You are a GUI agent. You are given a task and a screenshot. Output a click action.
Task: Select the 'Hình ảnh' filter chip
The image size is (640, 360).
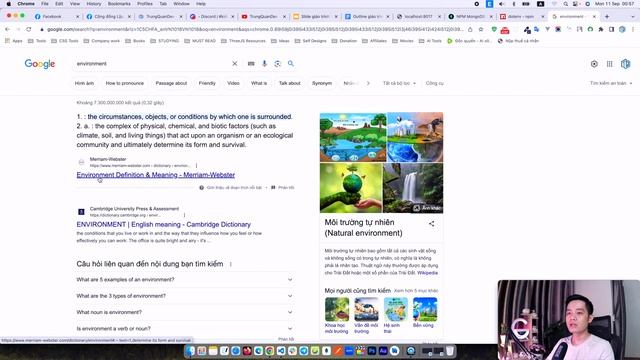84,83
